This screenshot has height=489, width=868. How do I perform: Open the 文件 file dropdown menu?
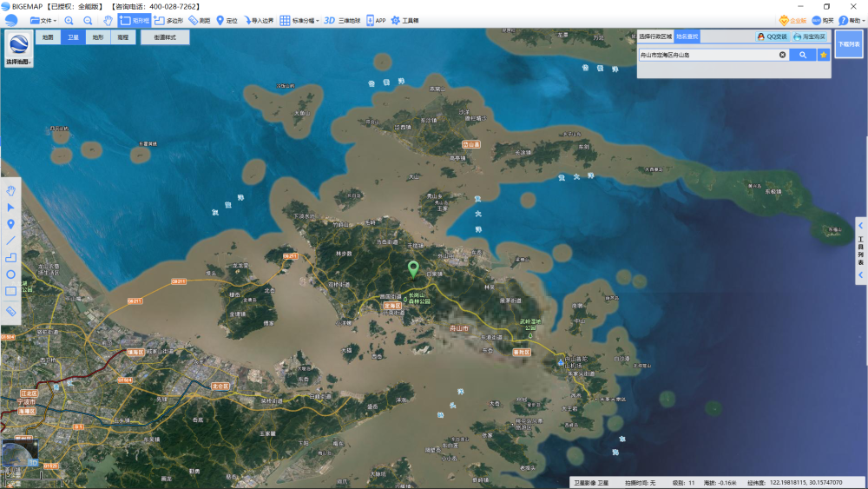click(x=43, y=20)
